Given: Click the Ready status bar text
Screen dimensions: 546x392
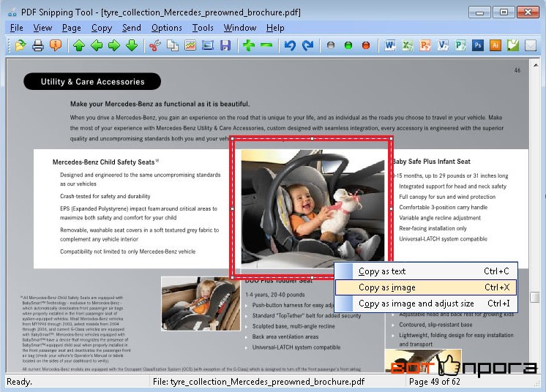Looking at the screenshot, I should (x=19, y=382).
